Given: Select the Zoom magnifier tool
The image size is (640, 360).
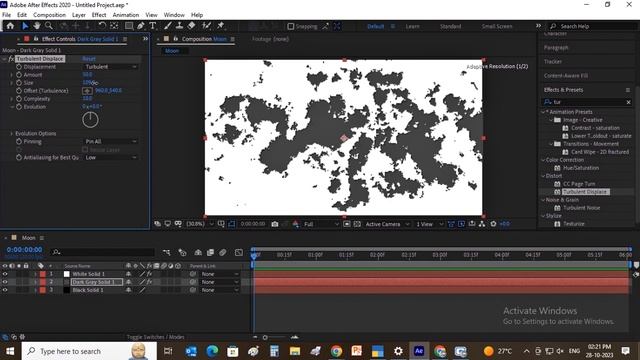Looking at the screenshot, I should pos(49,26).
